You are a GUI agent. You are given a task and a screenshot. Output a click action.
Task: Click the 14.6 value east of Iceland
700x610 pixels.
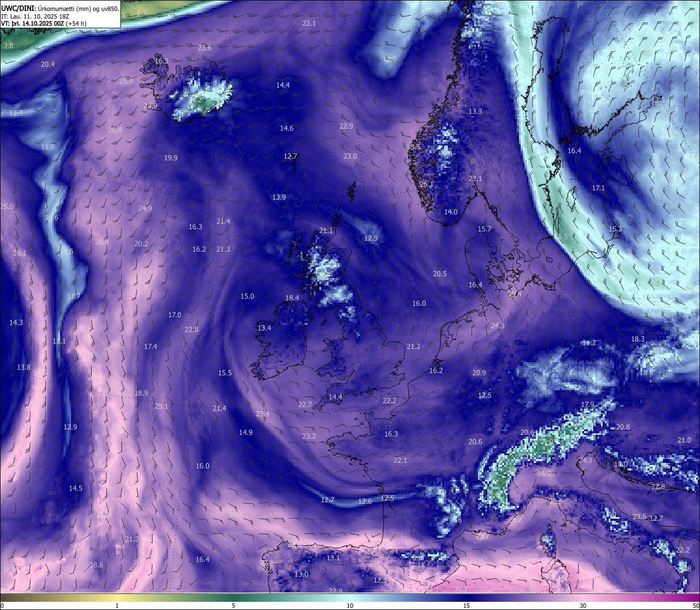(x=287, y=129)
